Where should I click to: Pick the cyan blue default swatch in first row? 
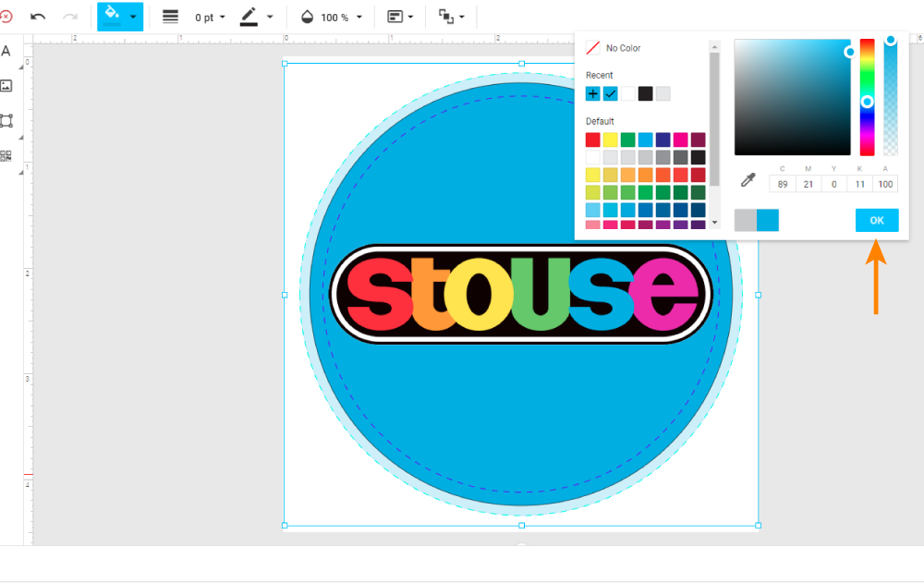click(645, 140)
